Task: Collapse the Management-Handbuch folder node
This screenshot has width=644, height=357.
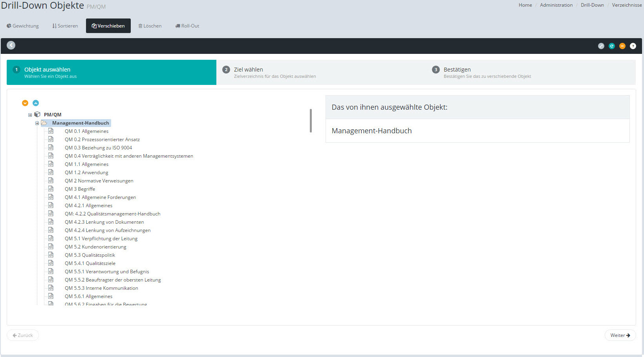Action: pyautogui.click(x=37, y=123)
